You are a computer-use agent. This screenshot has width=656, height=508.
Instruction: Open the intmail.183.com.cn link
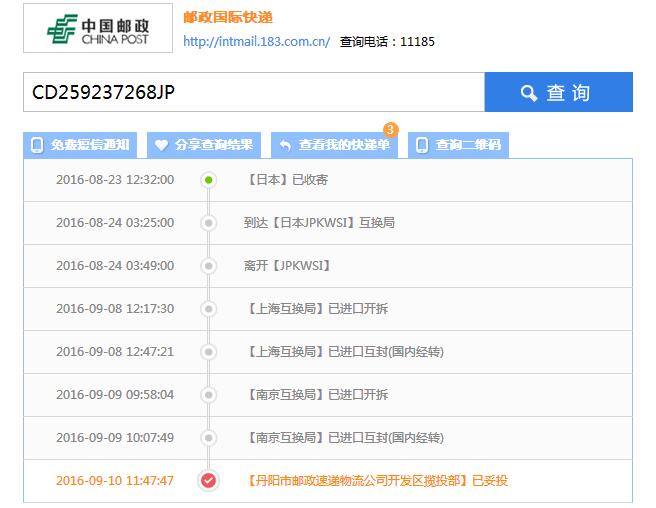pos(256,41)
